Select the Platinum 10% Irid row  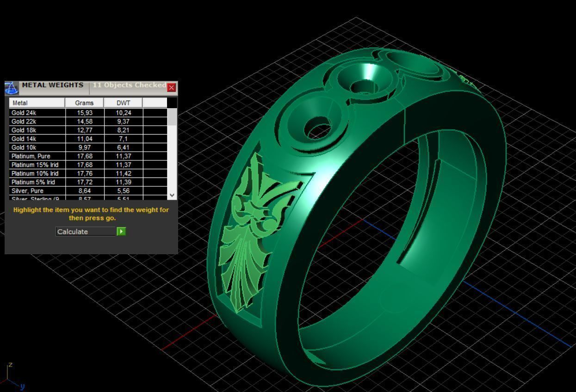(x=88, y=173)
